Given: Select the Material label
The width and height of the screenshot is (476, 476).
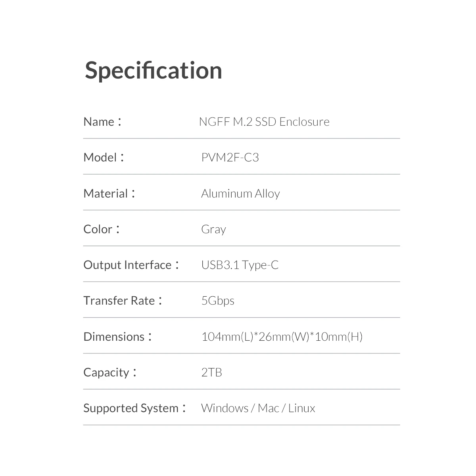Looking at the screenshot, I should coord(109,194).
